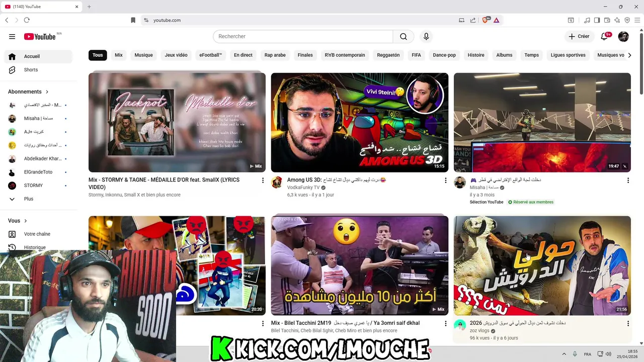Expand the Vous section chevron
Image resolution: width=644 pixels, height=362 pixels.
click(x=26, y=221)
